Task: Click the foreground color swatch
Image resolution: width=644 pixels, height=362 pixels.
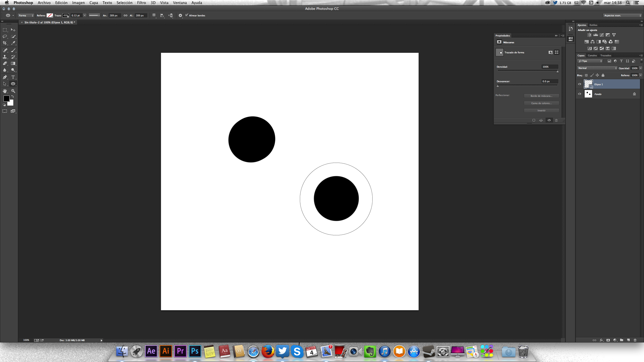Action: 6,98
